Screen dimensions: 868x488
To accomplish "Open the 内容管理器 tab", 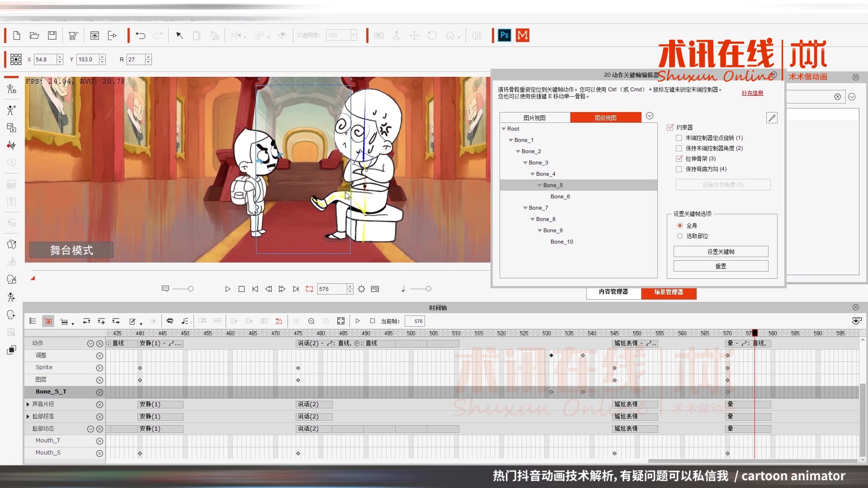I will 613,292.
